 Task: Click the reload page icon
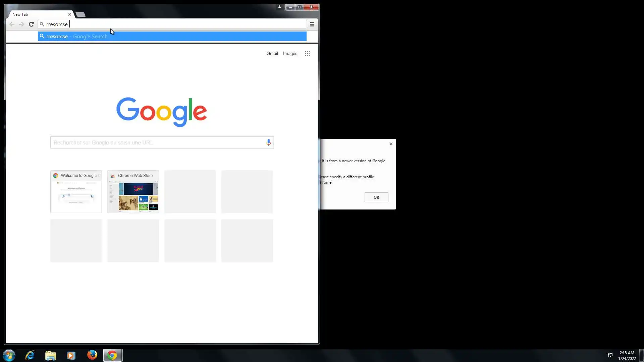point(31,24)
